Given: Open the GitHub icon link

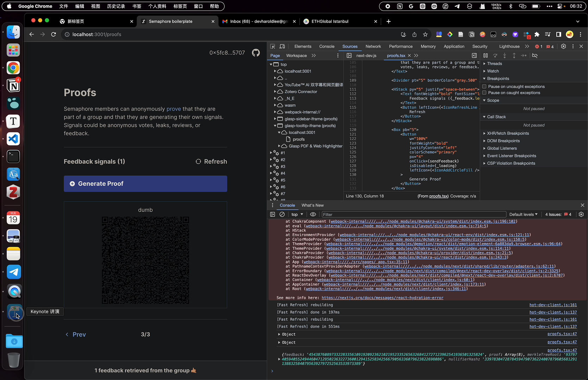Looking at the screenshot, I should (256, 53).
